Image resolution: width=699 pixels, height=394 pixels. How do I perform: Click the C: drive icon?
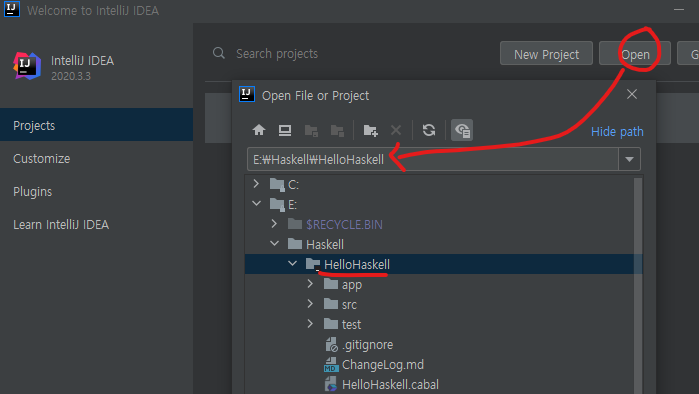[x=277, y=184]
